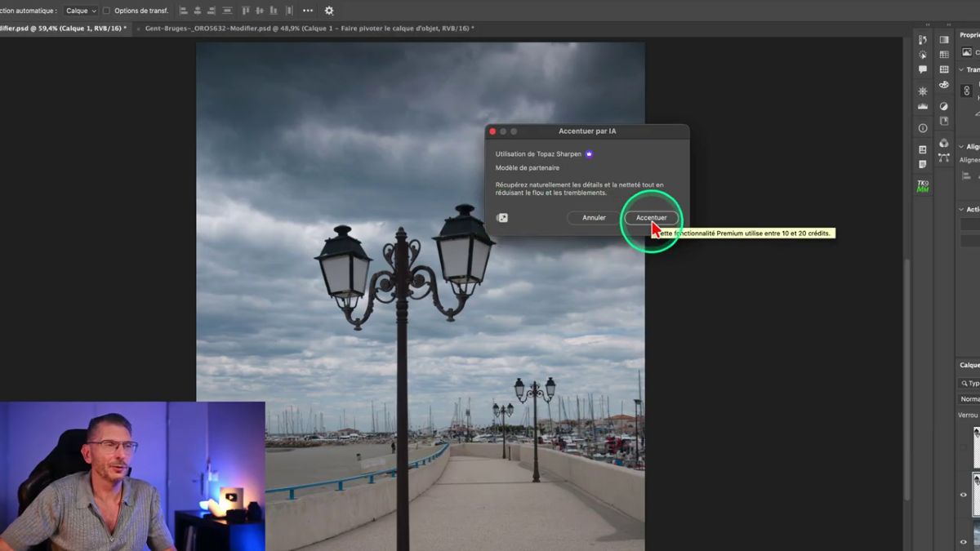Align vertical centers in options bar
The height and width of the screenshot is (551, 980).
(260, 11)
